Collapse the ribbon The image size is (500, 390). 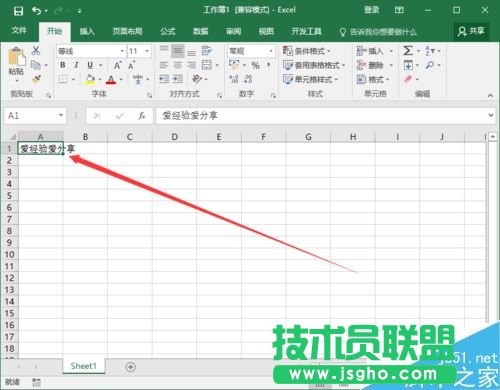pyautogui.click(x=490, y=95)
